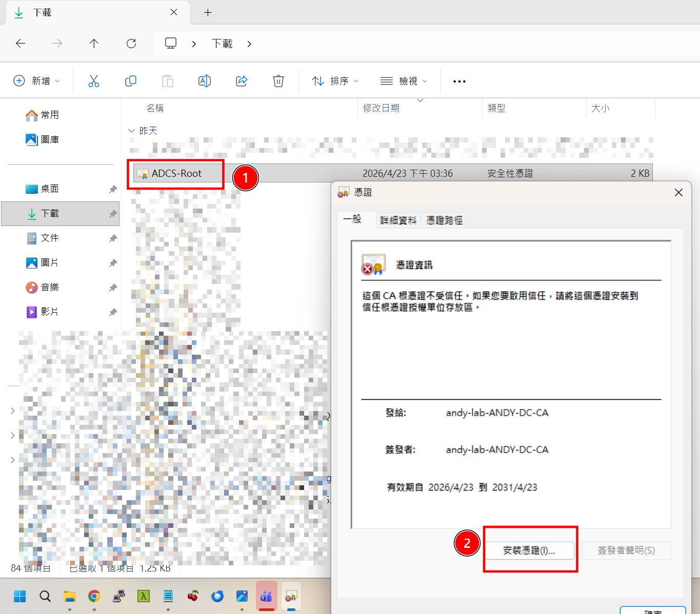Image resolution: width=700 pixels, height=614 pixels.
Task: Click the Cut scissors icon in toolbar
Action: 94,81
